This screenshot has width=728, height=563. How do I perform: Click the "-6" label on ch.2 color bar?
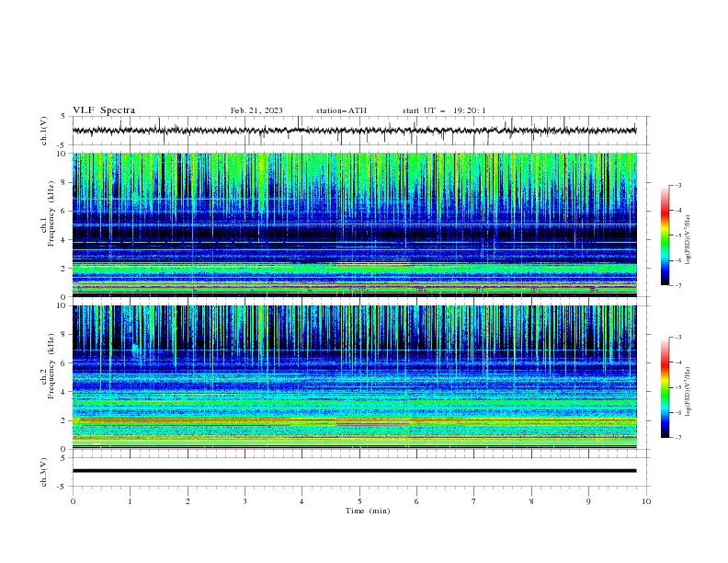(x=677, y=412)
